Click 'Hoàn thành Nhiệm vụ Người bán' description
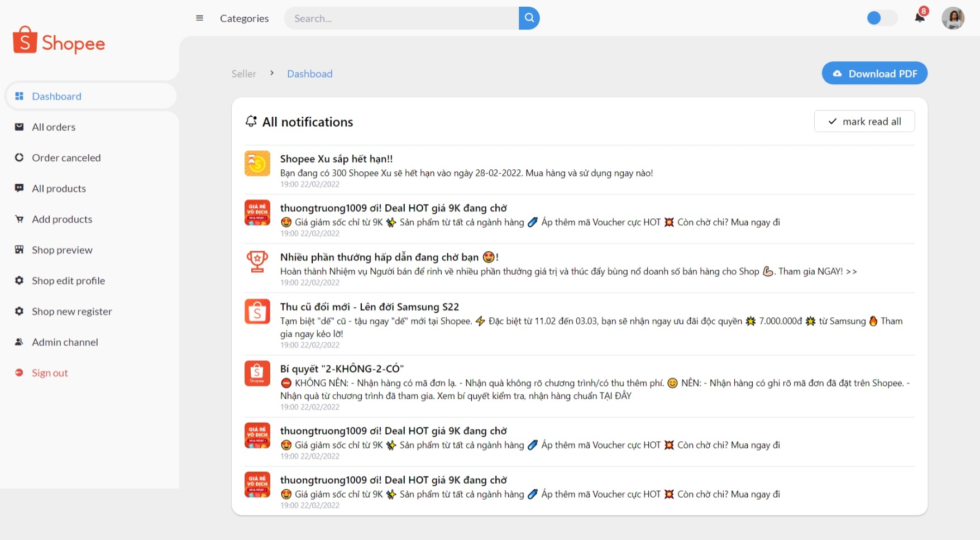The image size is (980, 540). tap(568, 271)
